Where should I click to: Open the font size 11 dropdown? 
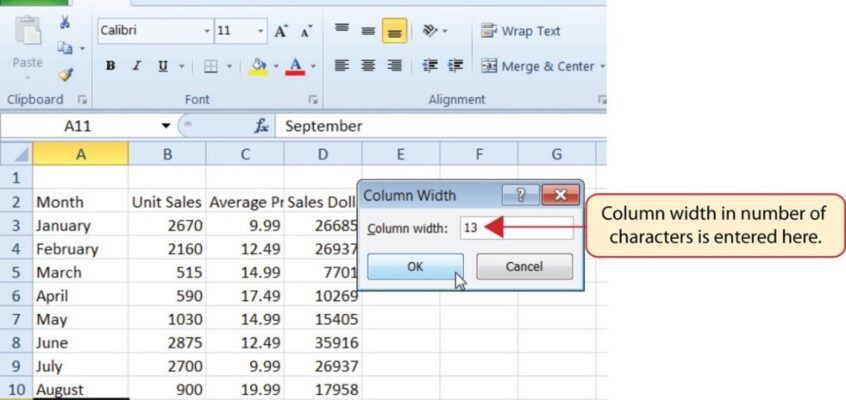261,31
